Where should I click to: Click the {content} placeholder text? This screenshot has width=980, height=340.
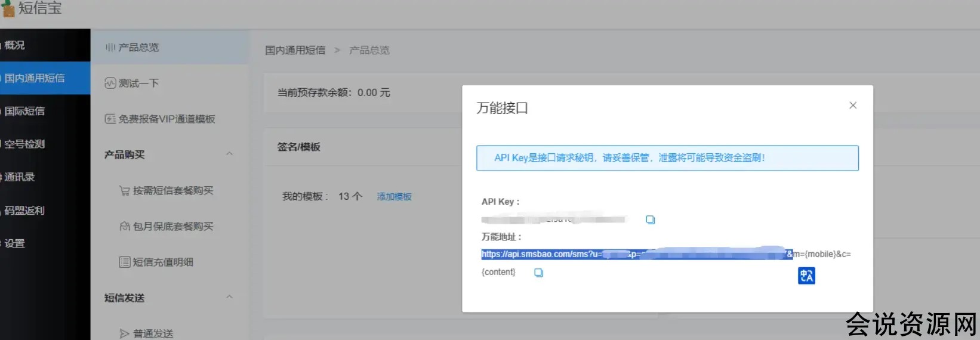498,272
